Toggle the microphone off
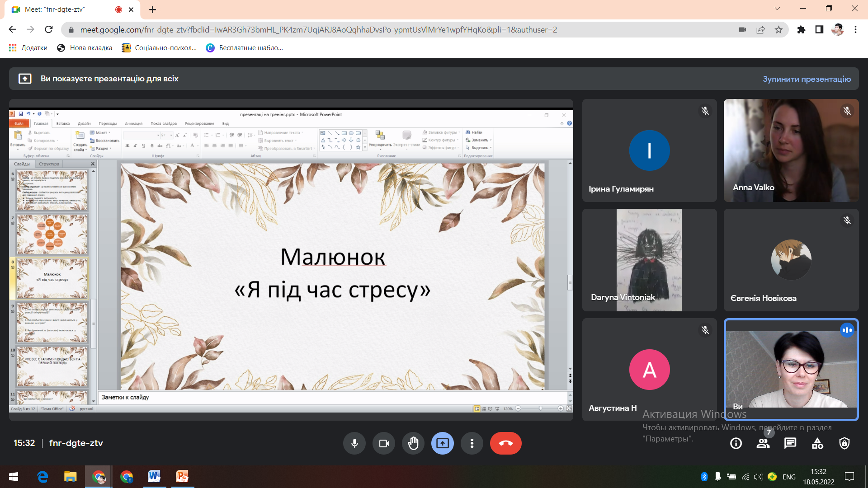 pyautogui.click(x=354, y=443)
